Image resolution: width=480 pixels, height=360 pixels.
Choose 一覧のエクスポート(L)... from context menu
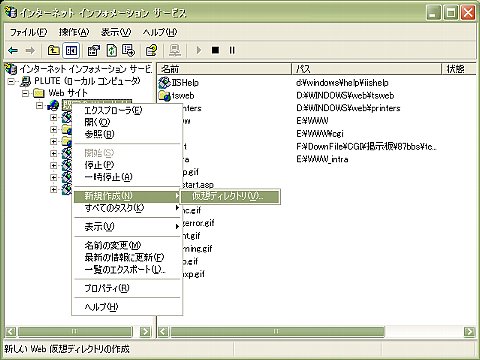point(127,270)
